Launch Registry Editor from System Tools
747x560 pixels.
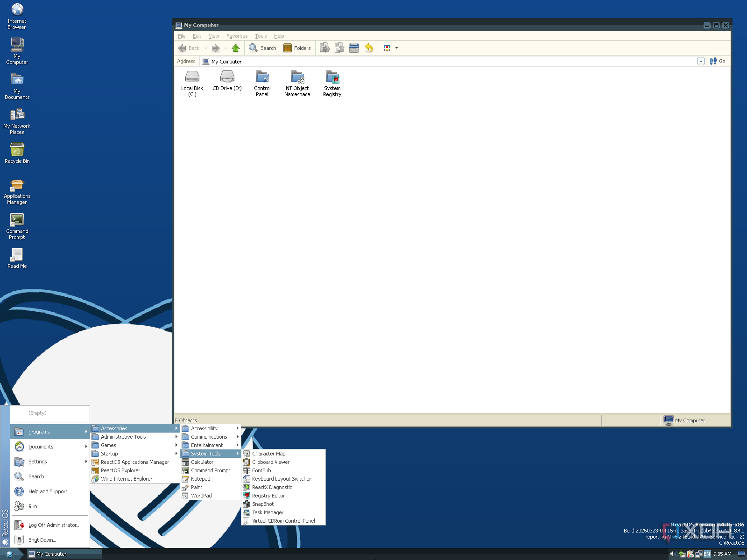[x=283, y=496]
